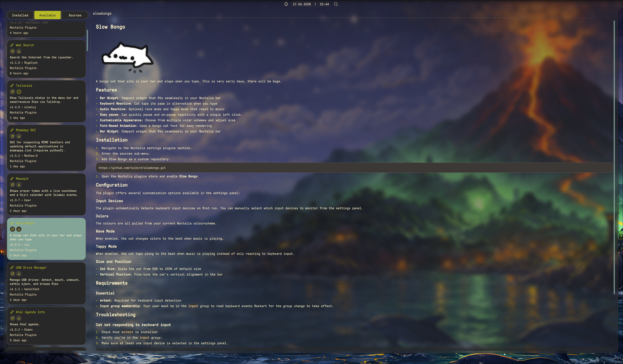Click the plug icon beside MimeApp GUI
Viewport: 623px width, 364px height.
12,130
